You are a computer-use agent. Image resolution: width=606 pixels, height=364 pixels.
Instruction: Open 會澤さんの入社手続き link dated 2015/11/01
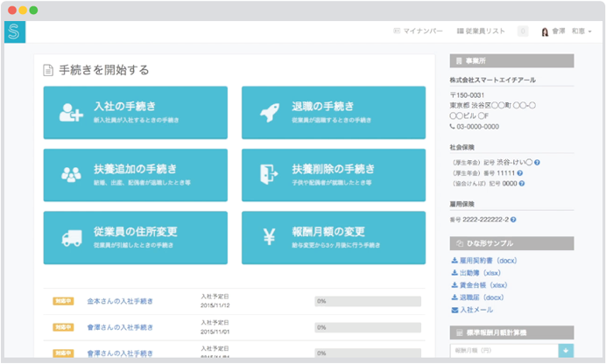coord(120,327)
